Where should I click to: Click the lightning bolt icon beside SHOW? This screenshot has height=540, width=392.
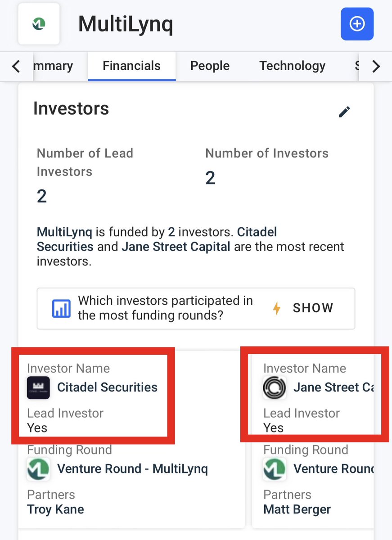(x=277, y=308)
